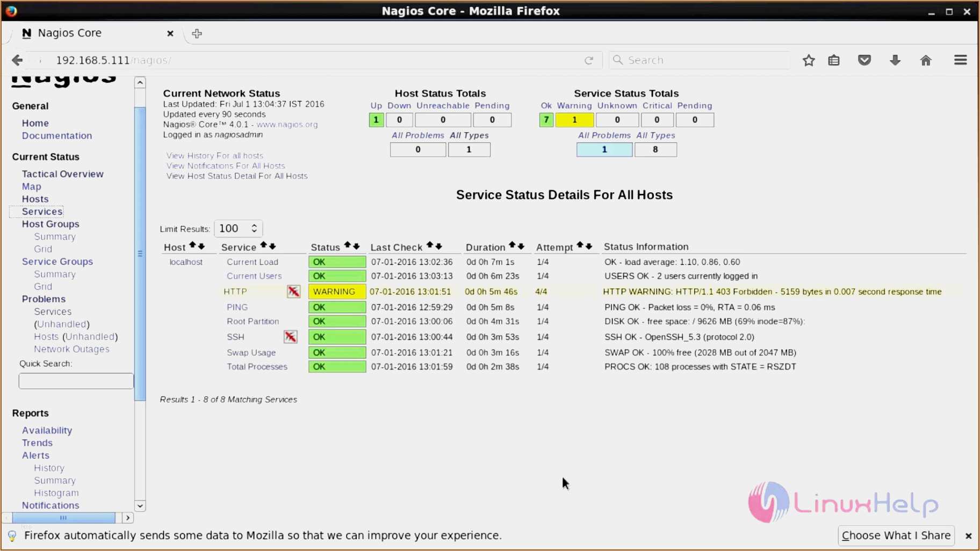Open the Notifications sidebar link
The image size is (980, 551).
point(51,505)
